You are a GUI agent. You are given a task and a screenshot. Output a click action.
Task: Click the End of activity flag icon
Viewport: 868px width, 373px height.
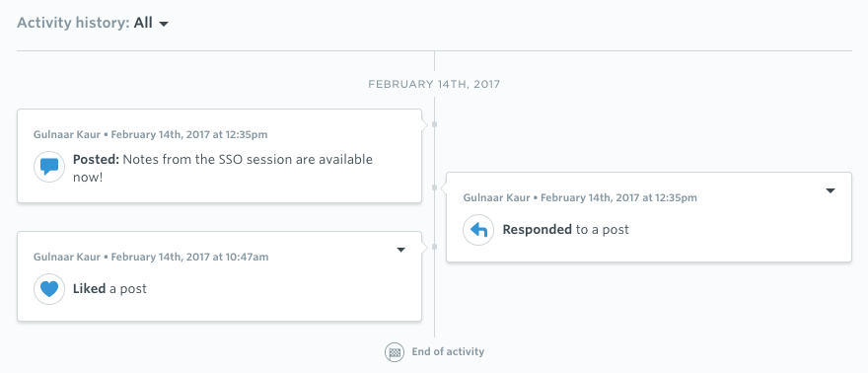(x=395, y=352)
